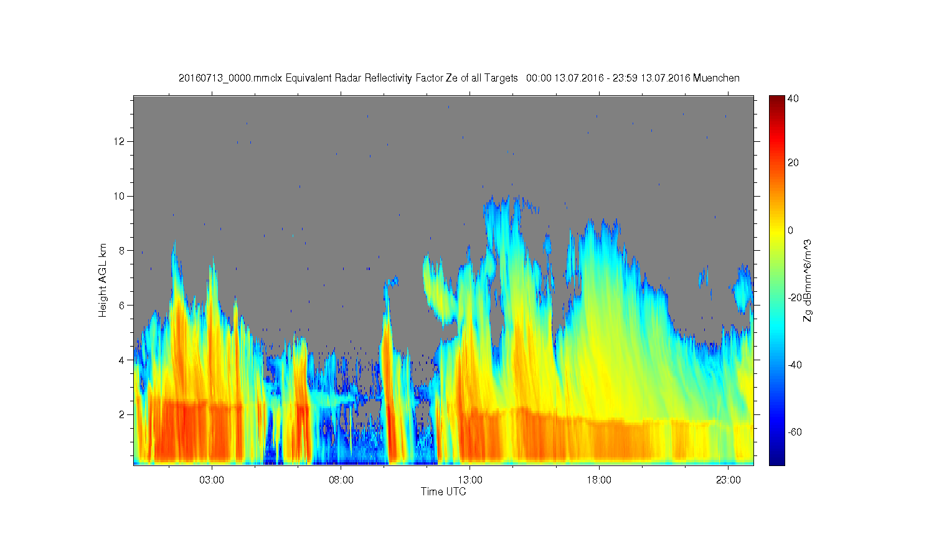
Task: Click the height tick label 12
Action: pyautogui.click(x=120, y=141)
